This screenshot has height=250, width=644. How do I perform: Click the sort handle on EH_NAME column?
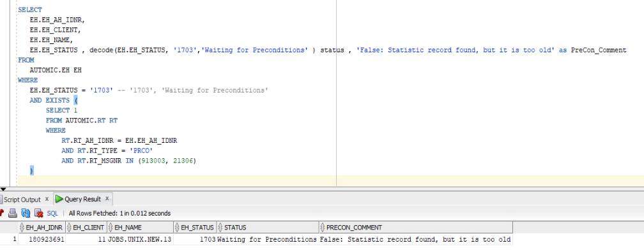[111, 228]
